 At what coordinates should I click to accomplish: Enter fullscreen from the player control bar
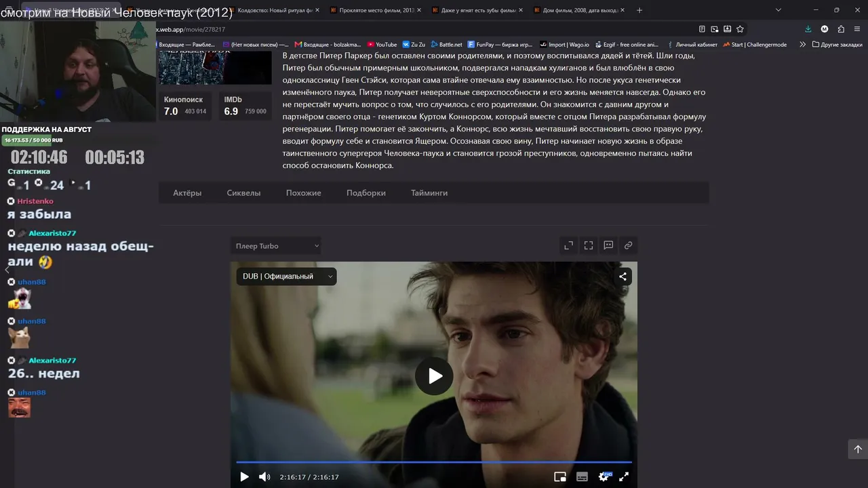click(624, 477)
